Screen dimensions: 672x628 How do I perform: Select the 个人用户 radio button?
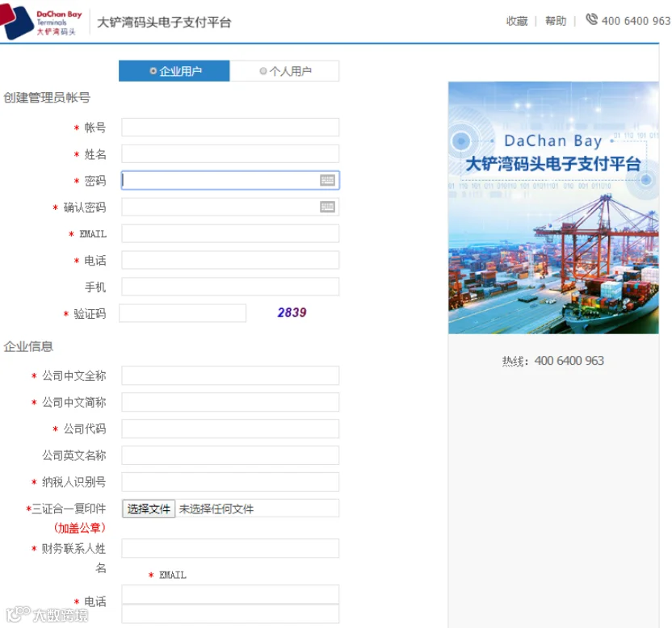(263, 71)
